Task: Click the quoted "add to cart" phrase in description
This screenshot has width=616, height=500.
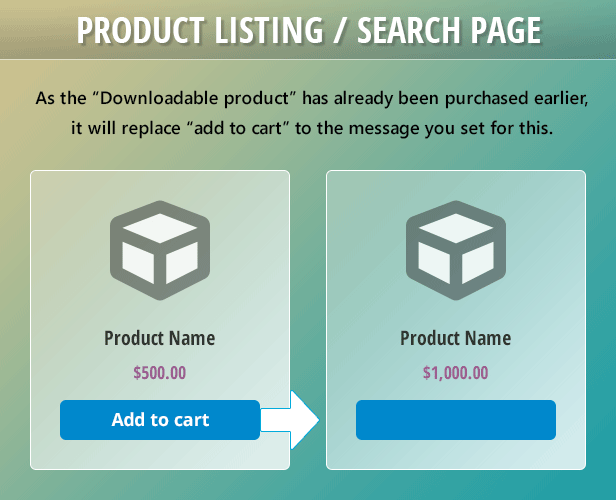Action: 238,128
